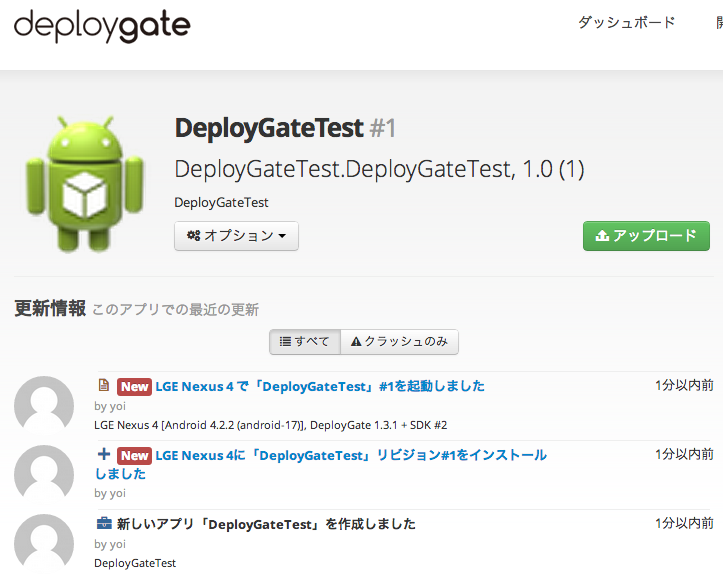
Task: Open link about launching DeployGateTest #1 on Nexus 4
Action: point(320,386)
